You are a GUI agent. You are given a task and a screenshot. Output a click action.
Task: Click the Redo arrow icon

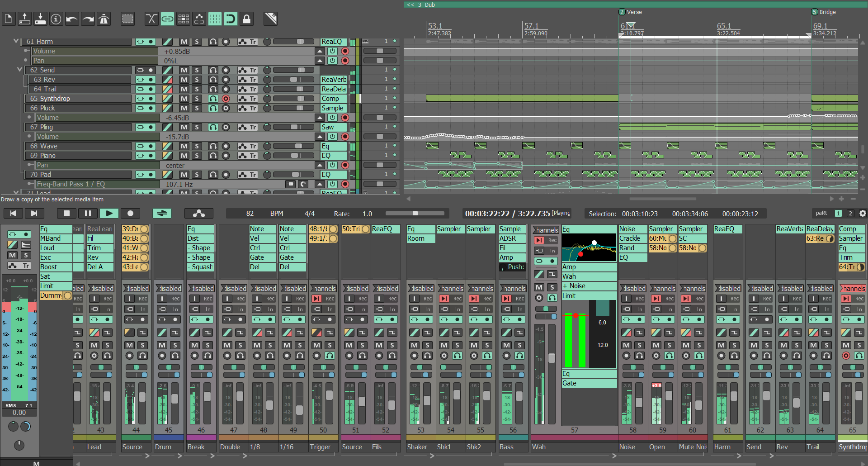(x=88, y=19)
